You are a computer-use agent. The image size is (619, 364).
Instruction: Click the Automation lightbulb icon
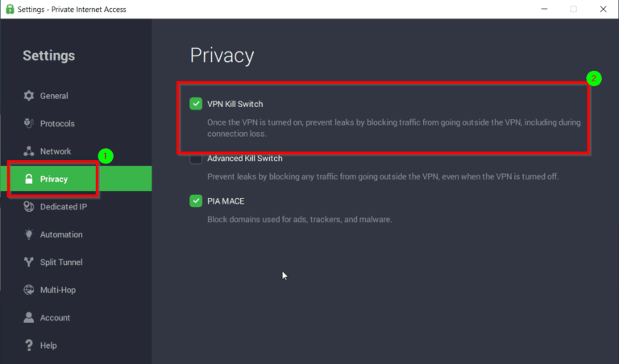tap(28, 234)
